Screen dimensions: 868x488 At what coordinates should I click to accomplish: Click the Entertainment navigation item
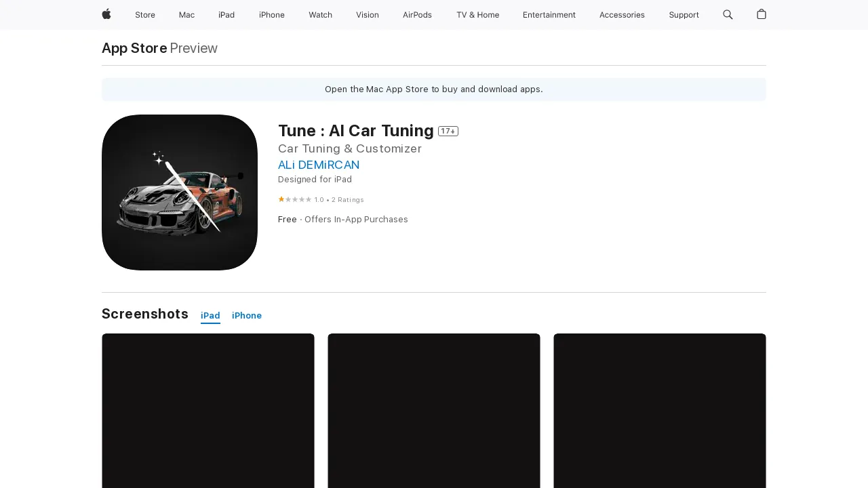[549, 15]
